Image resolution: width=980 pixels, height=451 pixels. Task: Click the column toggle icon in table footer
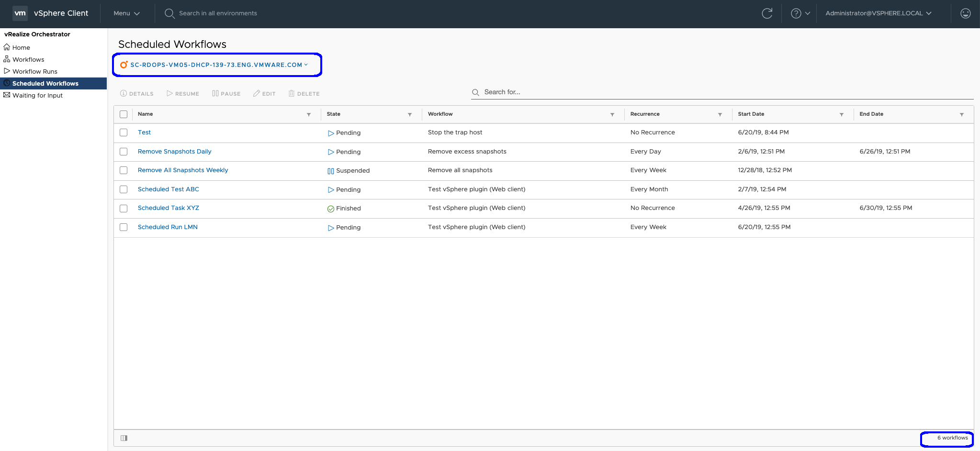pos(124,438)
